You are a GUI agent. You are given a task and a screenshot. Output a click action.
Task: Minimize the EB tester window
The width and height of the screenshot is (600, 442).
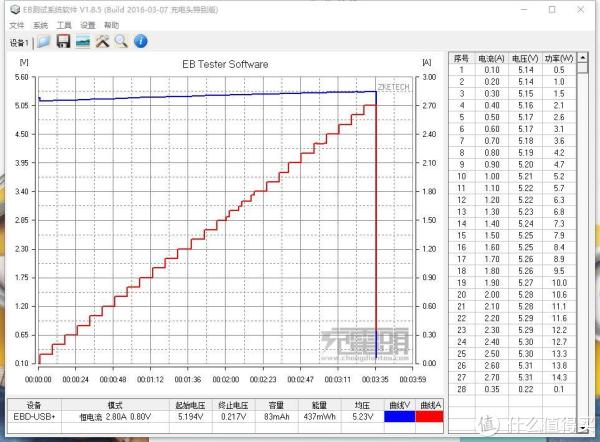(524, 10)
